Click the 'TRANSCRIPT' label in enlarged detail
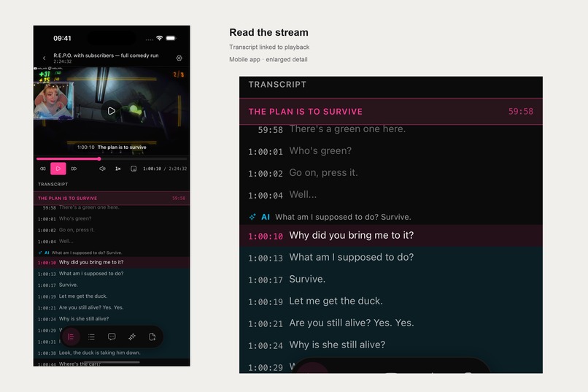588x392 pixels. [x=277, y=85]
